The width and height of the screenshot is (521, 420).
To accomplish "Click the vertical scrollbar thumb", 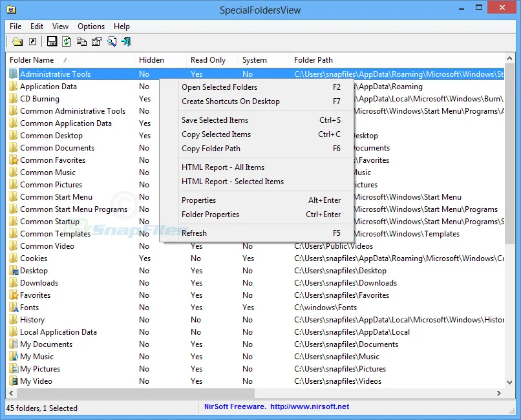I will pos(509,154).
